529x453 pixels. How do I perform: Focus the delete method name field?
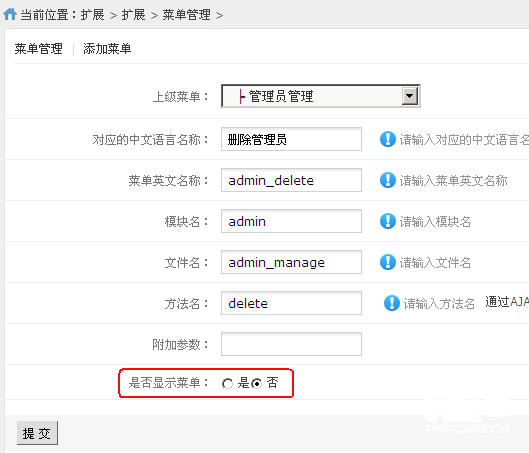(291, 303)
